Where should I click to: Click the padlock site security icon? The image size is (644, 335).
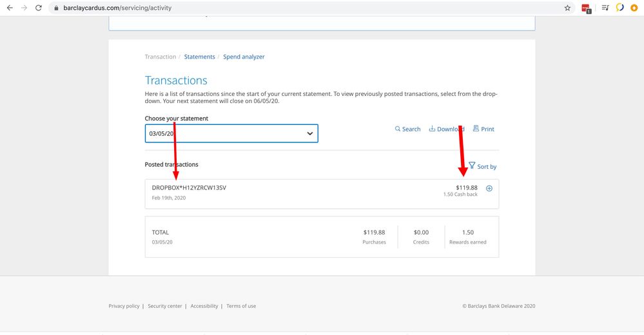(x=56, y=8)
